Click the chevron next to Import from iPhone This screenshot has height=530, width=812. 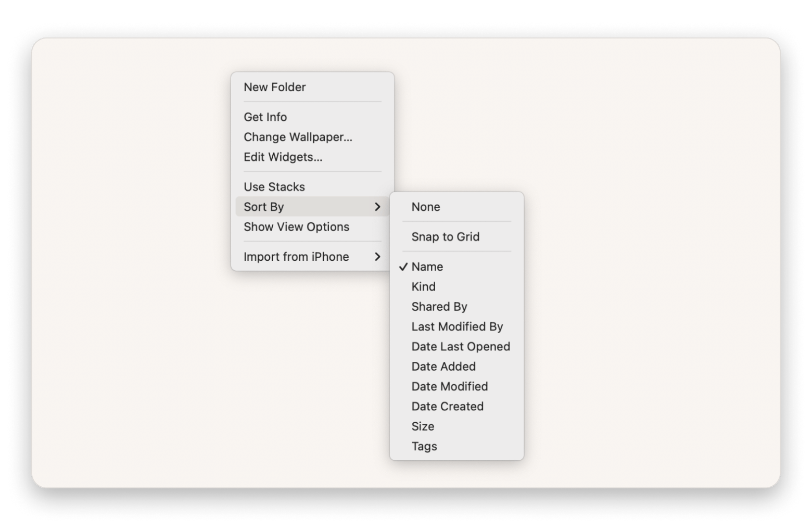[x=378, y=256]
